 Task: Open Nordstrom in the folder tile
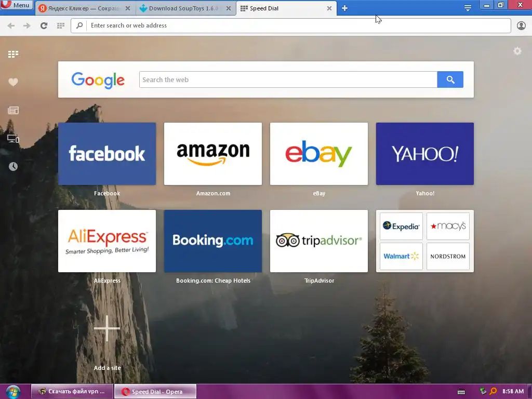pos(448,256)
